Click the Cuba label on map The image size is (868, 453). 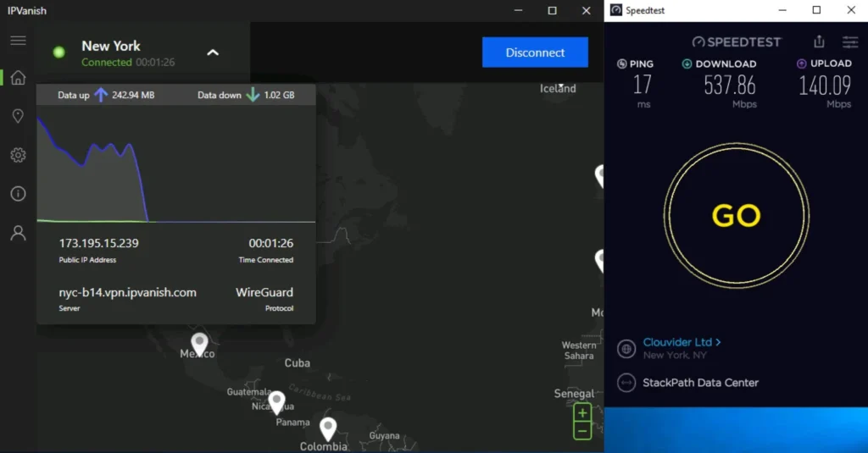click(x=298, y=363)
